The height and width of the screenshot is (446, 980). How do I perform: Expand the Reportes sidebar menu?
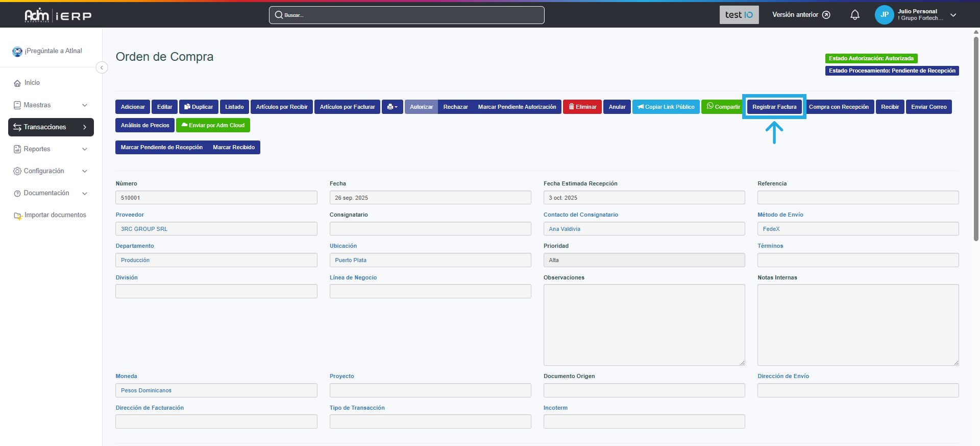(x=51, y=149)
